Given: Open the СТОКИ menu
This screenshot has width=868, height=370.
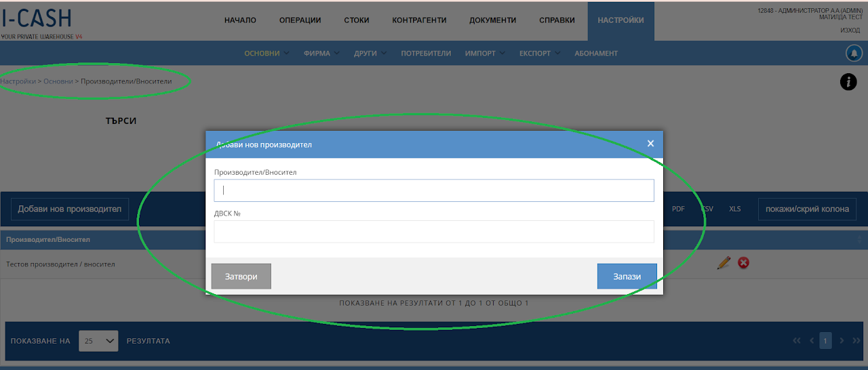Looking at the screenshot, I should 357,20.
